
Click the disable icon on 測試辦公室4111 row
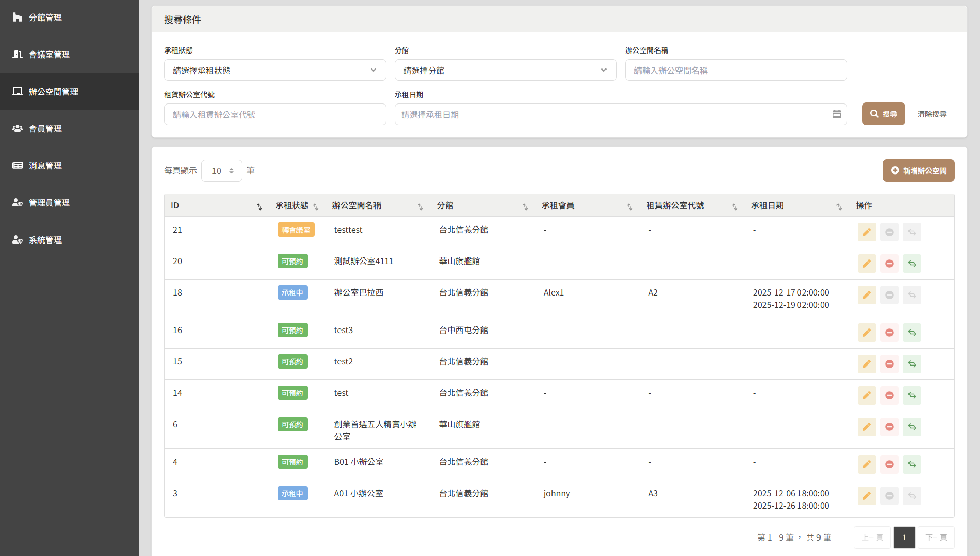(889, 263)
